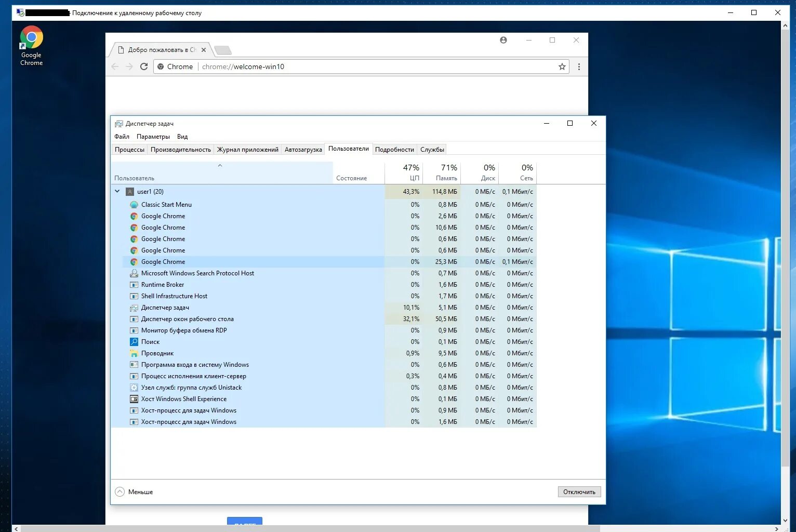Close the Chrome welcome tab with X
796x532 pixels.
click(203, 50)
